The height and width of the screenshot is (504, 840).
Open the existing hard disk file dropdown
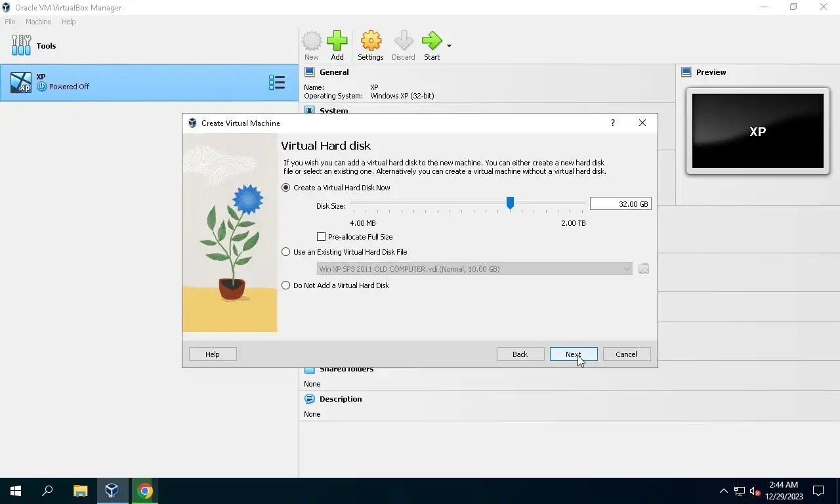474,269
